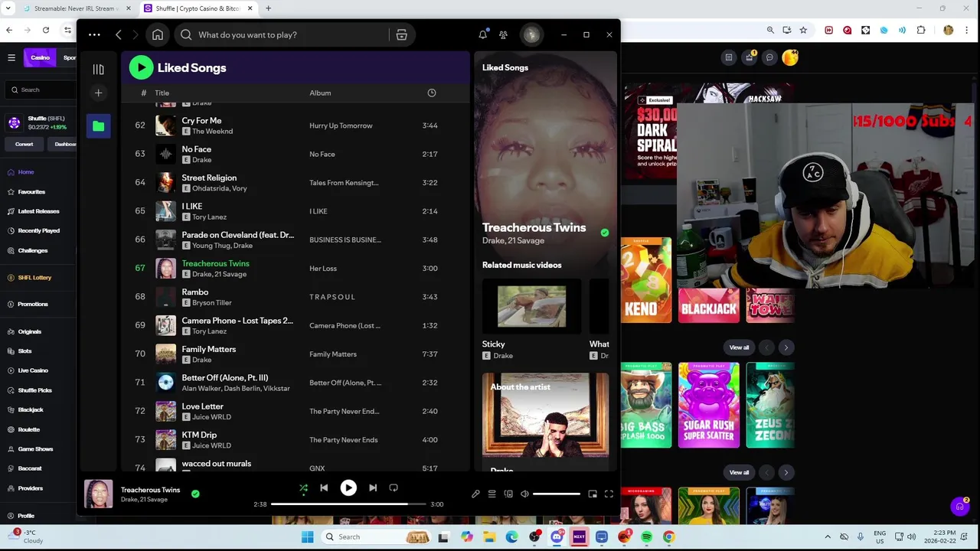Select No Face song title
This screenshot has height=551, width=980.
197,149
